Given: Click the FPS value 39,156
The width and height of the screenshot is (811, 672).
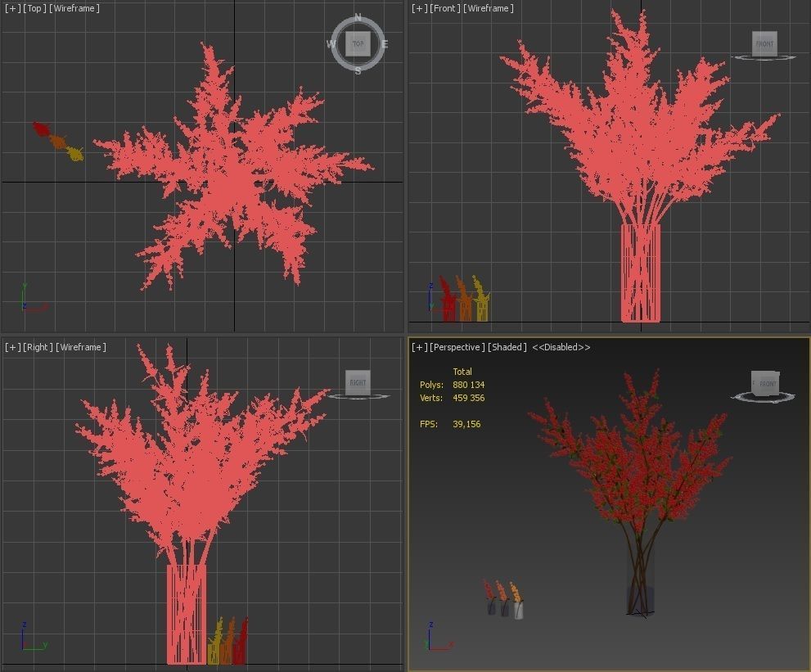Looking at the screenshot, I should 466,424.
